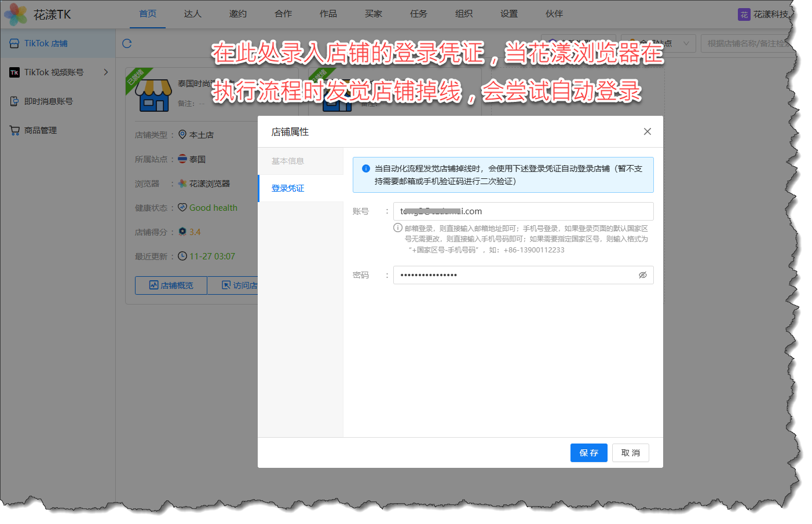Open the 达人 top menu
This screenshot has height=524, width=812.
click(x=192, y=14)
